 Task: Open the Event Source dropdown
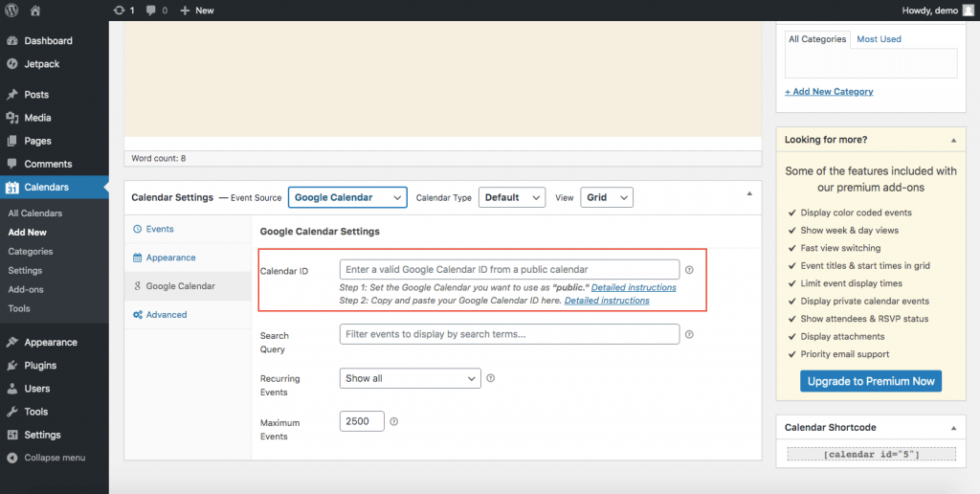tap(347, 197)
